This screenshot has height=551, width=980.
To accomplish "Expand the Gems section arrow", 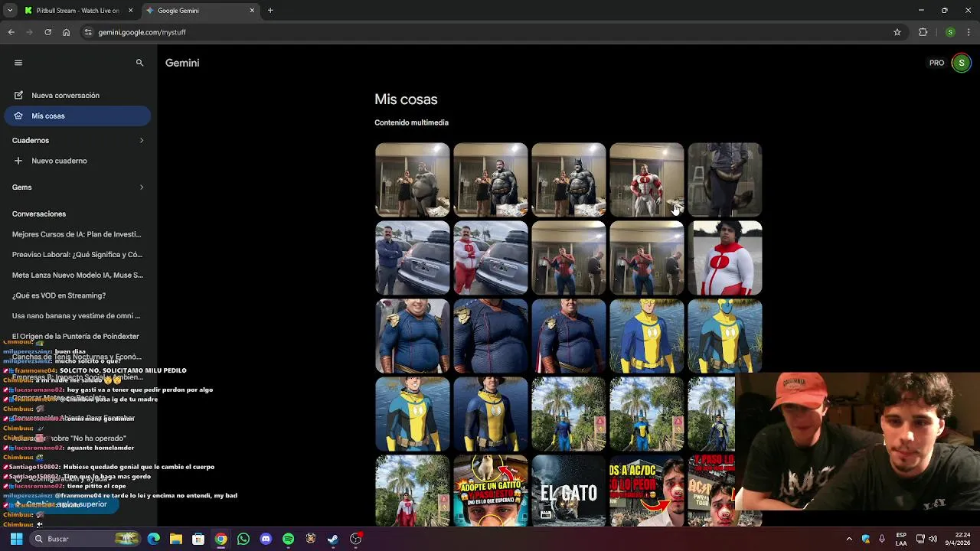I will coord(142,187).
